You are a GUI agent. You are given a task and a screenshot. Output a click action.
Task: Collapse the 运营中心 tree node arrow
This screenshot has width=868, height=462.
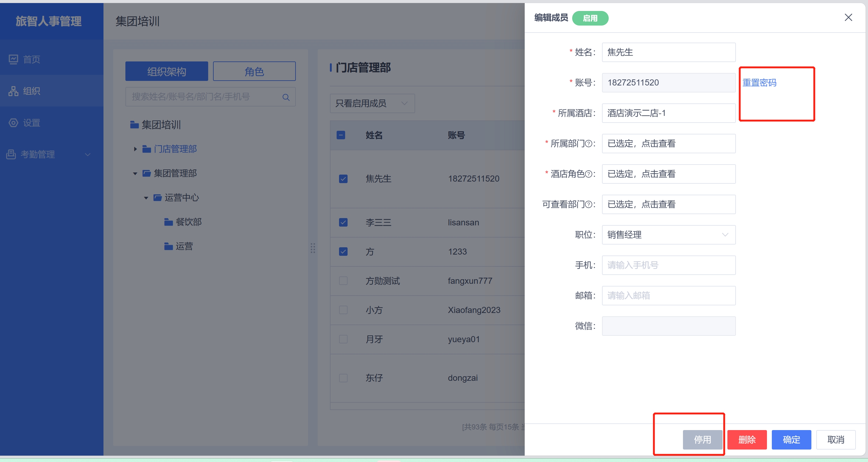point(146,198)
